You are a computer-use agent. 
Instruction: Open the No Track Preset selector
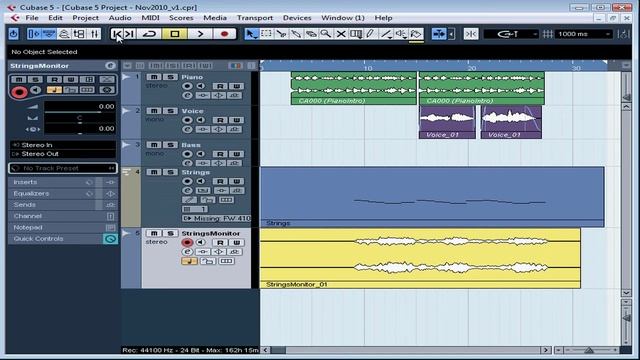click(x=63, y=168)
